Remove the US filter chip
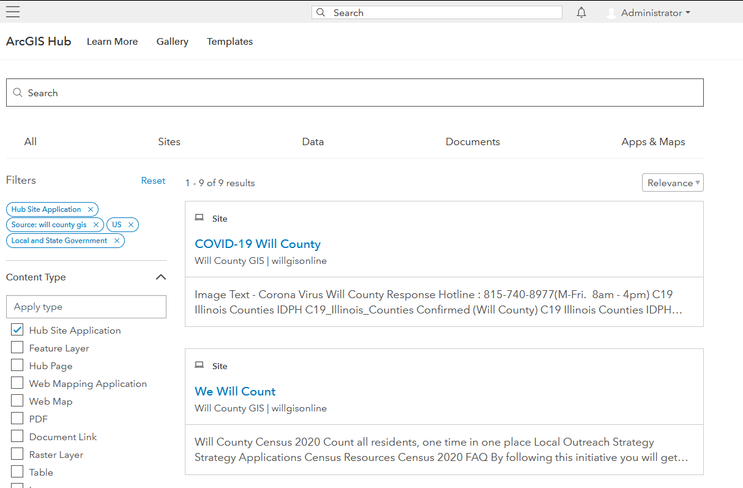 coord(131,225)
